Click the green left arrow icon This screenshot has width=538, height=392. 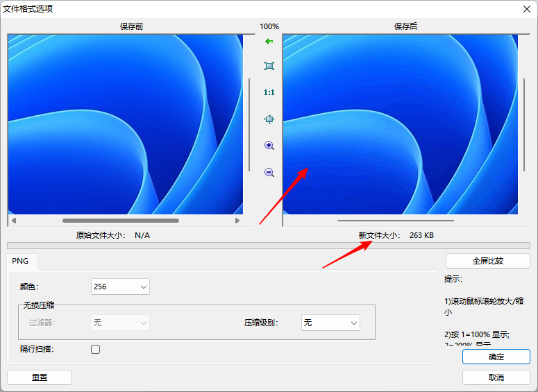click(269, 41)
